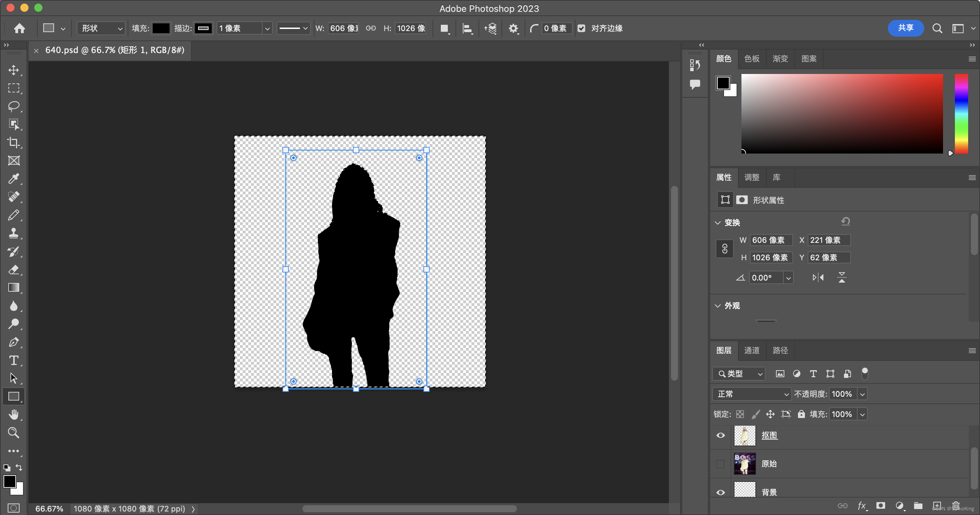Select the Horizontal Type tool
This screenshot has width=980, height=515.
[x=14, y=360]
